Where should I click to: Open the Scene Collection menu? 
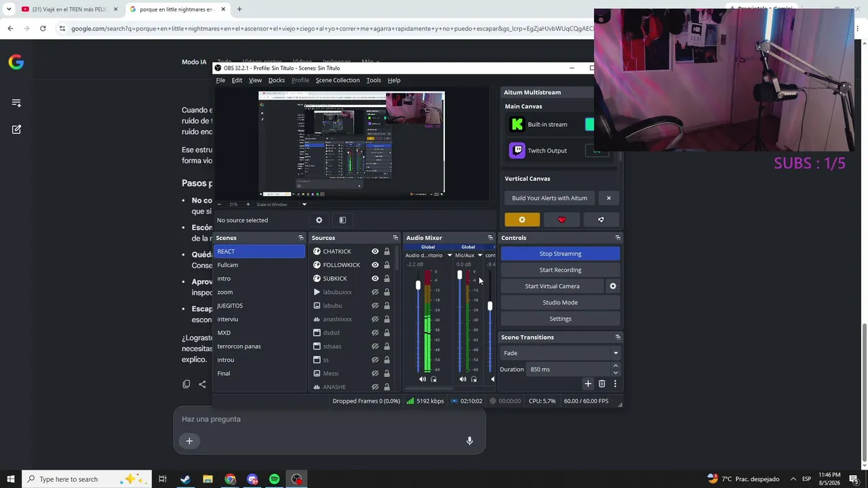coord(338,80)
